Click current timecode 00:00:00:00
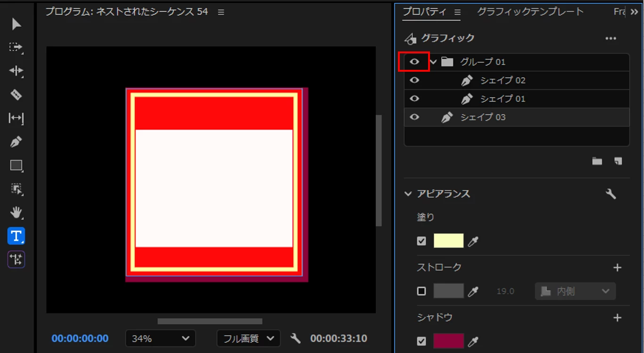Viewport: 644px width, 353px height. pyautogui.click(x=80, y=338)
